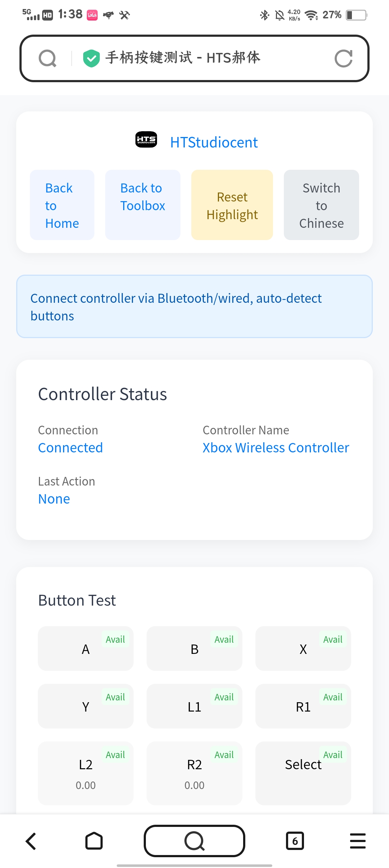The width and height of the screenshot is (389, 868).
Task: Tap the address bar page title
Action: tap(183, 58)
